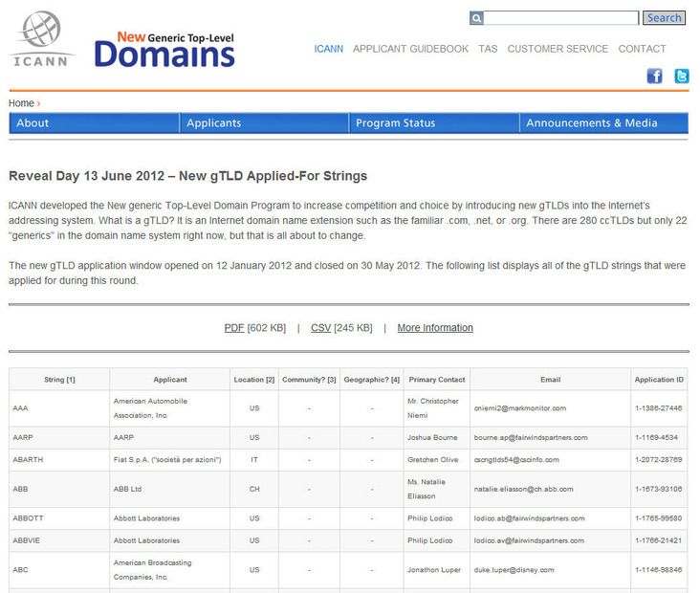Click email lodico.ab@fairwindspartners.com

coord(529,518)
